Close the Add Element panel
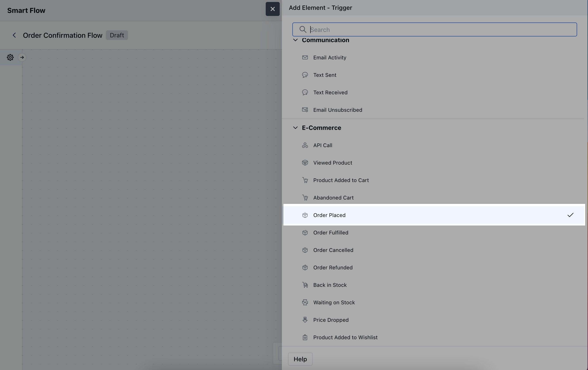Screen dimensions: 588x370 [x=272, y=9]
